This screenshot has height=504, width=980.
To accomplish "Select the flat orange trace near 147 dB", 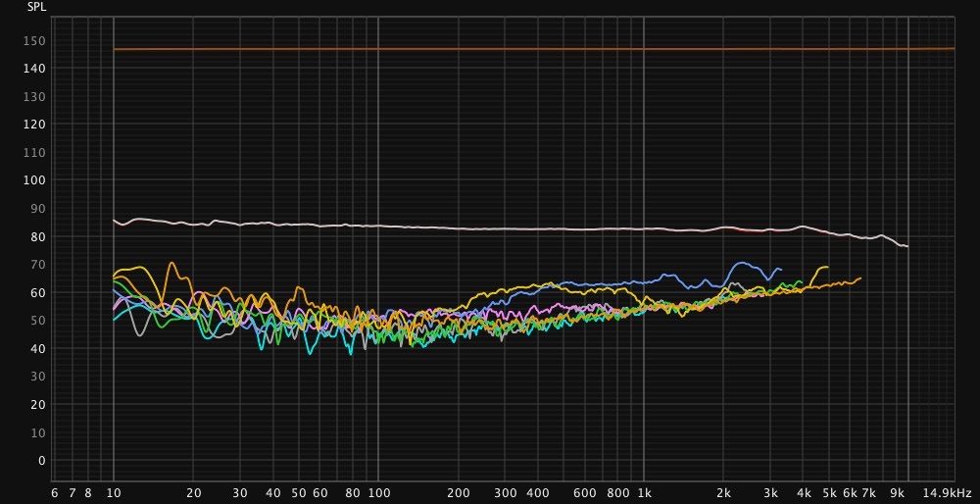I will click(534, 49).
